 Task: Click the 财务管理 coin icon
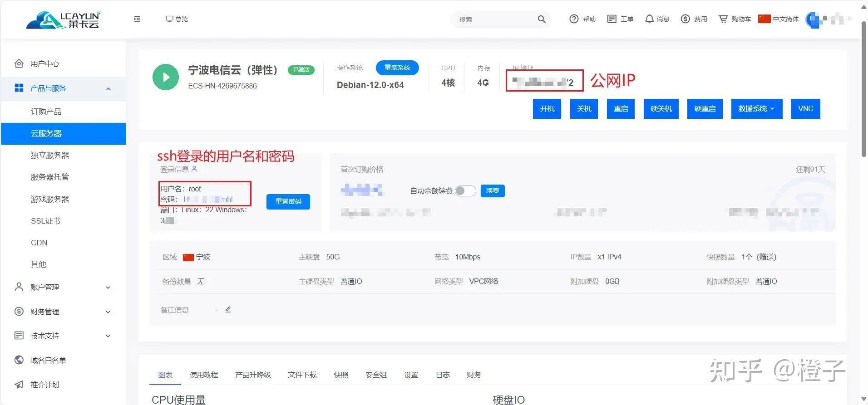(x=19, y=311)
